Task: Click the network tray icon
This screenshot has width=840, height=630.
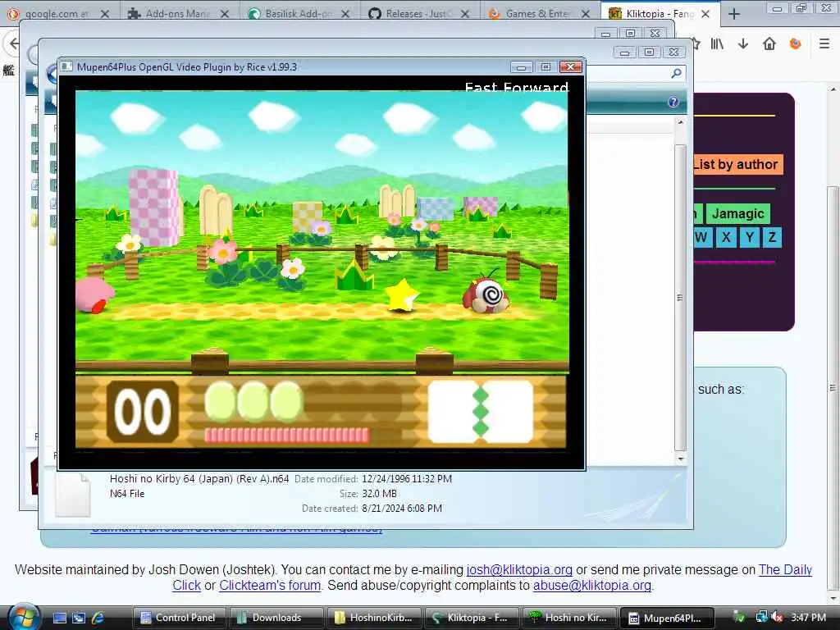Action: [761, 617]
